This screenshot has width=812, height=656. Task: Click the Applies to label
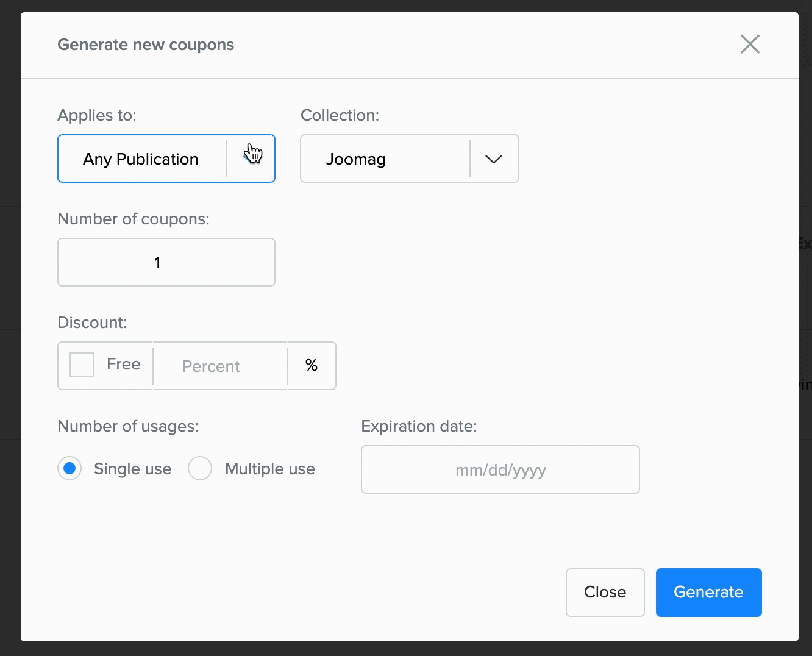[x=97, y=115]
